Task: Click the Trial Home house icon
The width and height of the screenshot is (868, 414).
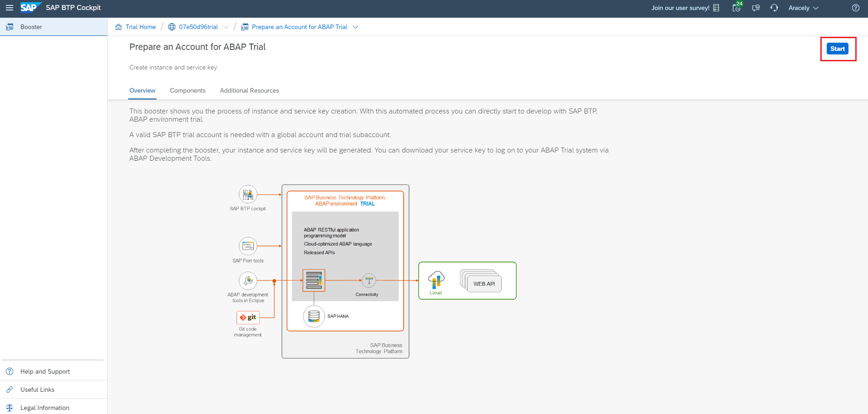Action: click(x=118, y=27)
